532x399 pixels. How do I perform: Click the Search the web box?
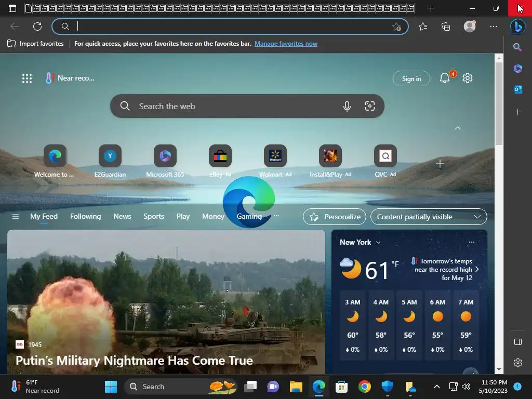coord(247,106)
